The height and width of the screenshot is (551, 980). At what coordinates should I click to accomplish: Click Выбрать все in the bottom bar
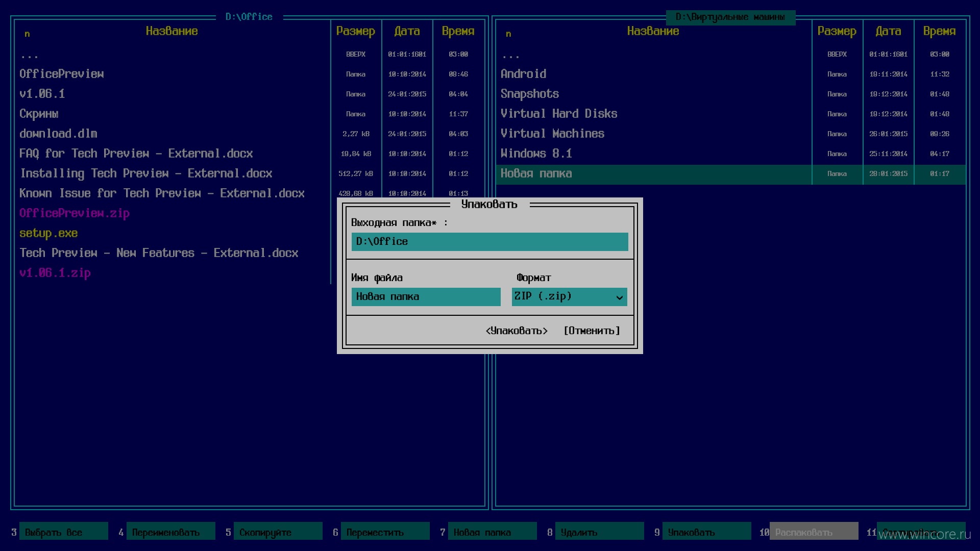(63, 531)
